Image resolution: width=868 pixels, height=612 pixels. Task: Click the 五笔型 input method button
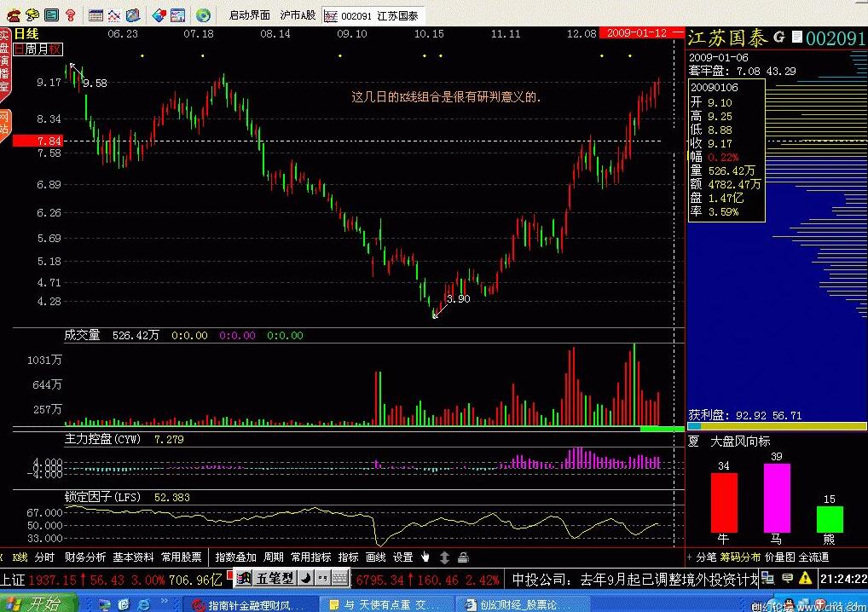(x=275, y=579)
